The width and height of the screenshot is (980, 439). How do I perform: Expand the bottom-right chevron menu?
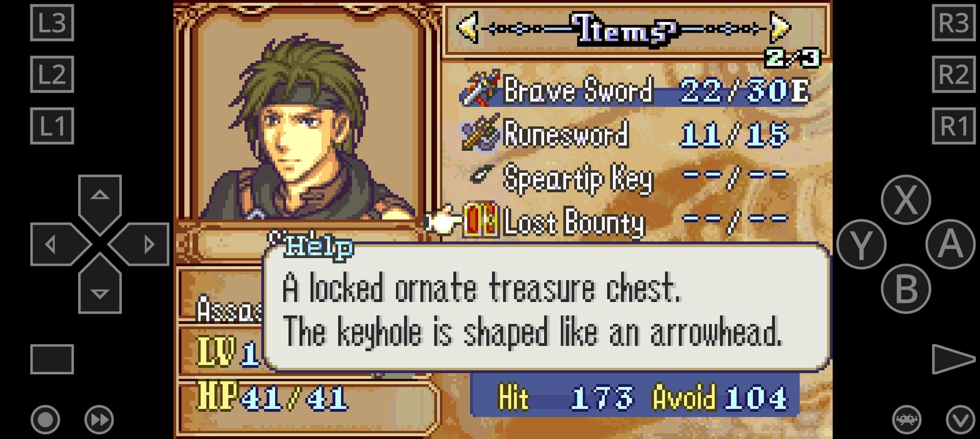pyautogui.click(x=960, y=420)
